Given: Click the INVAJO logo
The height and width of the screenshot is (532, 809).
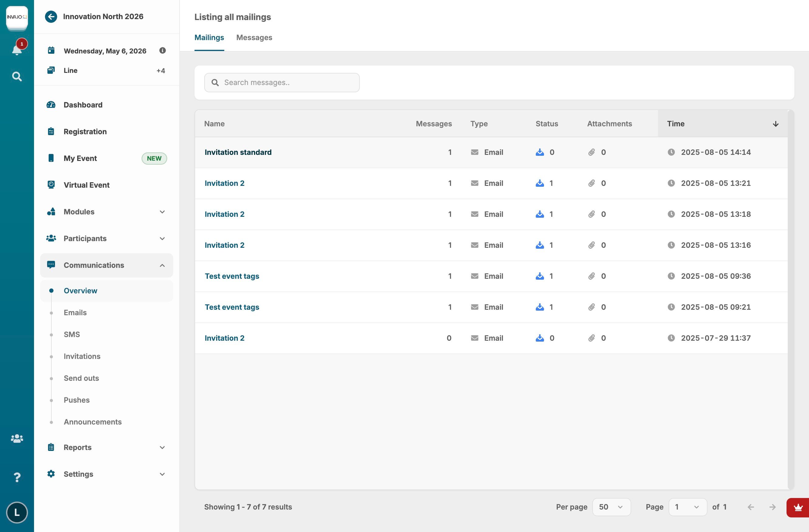Looking at the screenshot, I should coord(17,17).
